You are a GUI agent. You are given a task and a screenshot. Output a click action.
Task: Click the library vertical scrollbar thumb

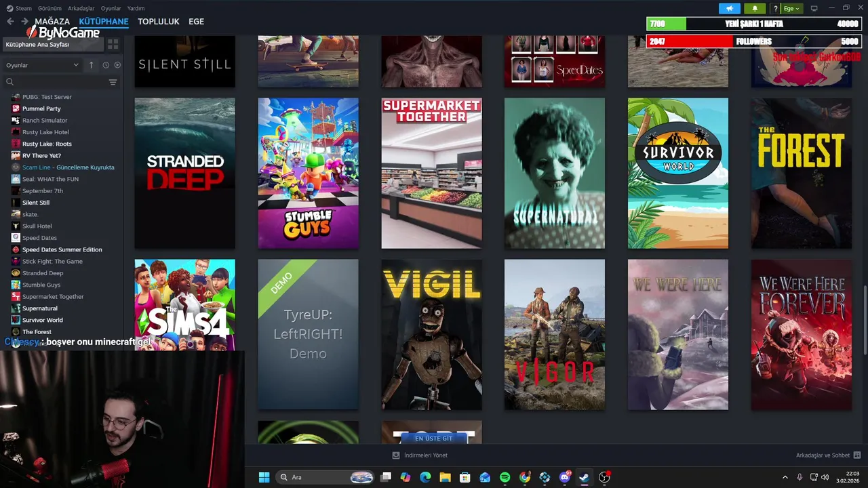865,320
